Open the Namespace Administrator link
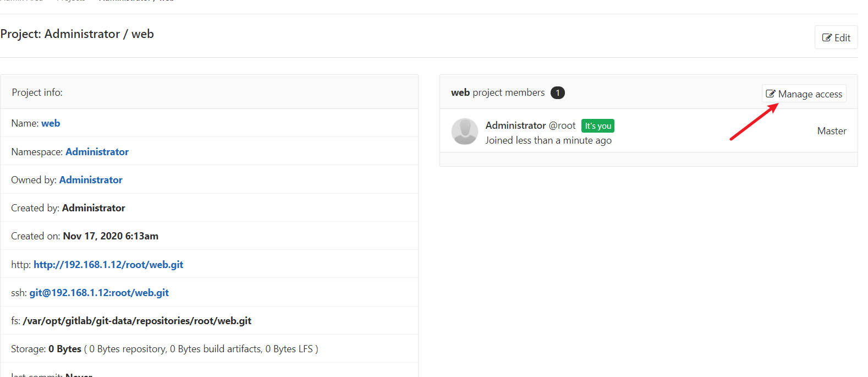This screenshot has width=868, height=377. (97, 152)
